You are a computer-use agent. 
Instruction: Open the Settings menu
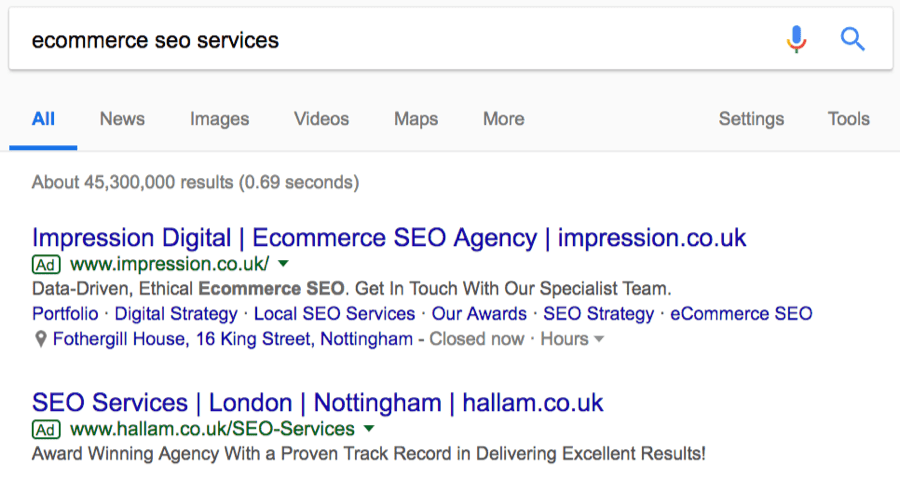click(x=751, y=119)
